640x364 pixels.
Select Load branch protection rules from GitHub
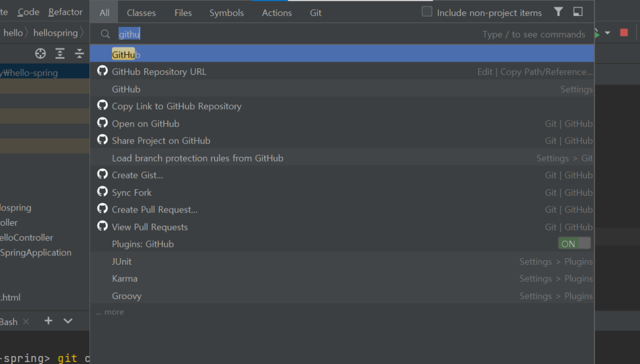342,158
